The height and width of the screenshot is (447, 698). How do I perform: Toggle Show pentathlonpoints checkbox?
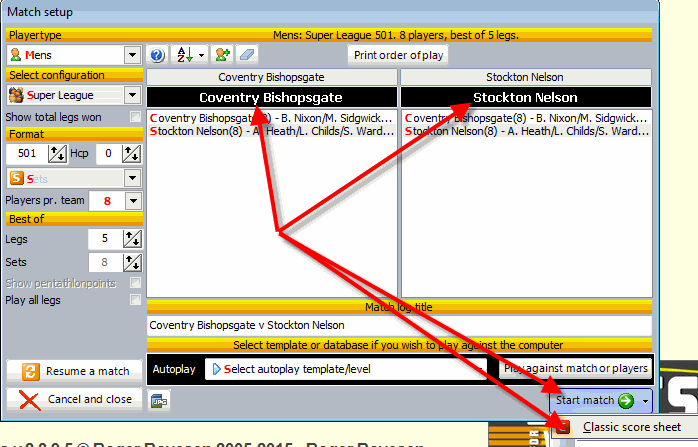click(x=135, y=283)
